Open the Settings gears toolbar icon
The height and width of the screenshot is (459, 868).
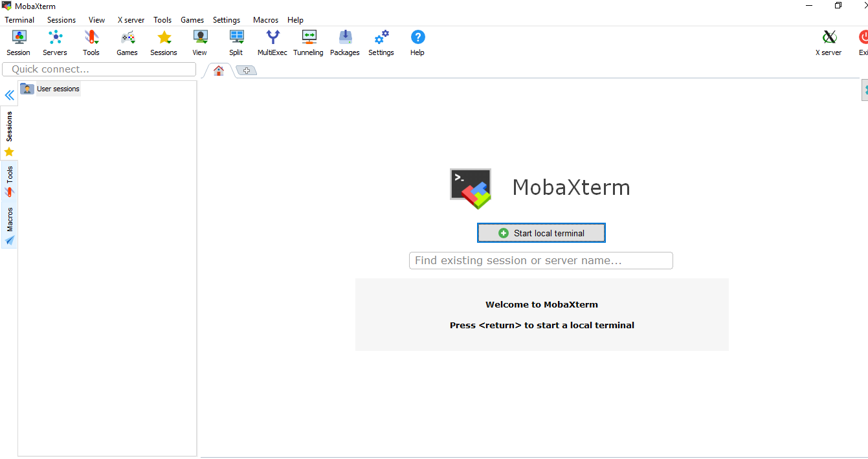[x=381, y=43]
